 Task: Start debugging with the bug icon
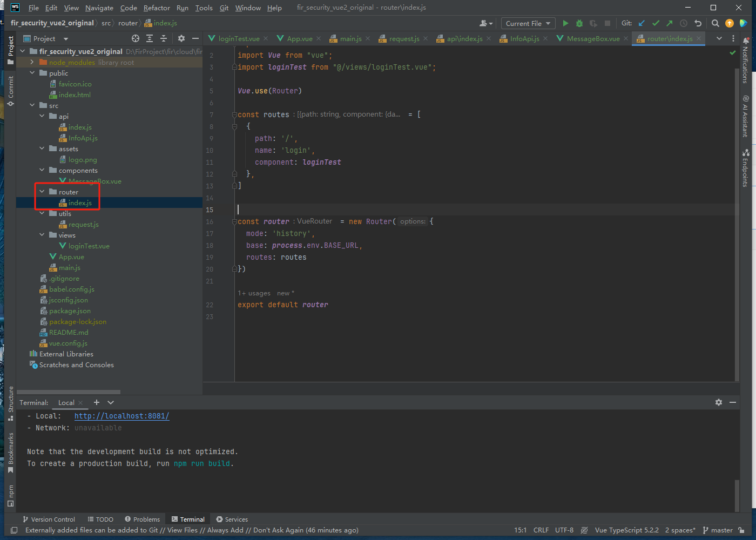pos(579,23)
